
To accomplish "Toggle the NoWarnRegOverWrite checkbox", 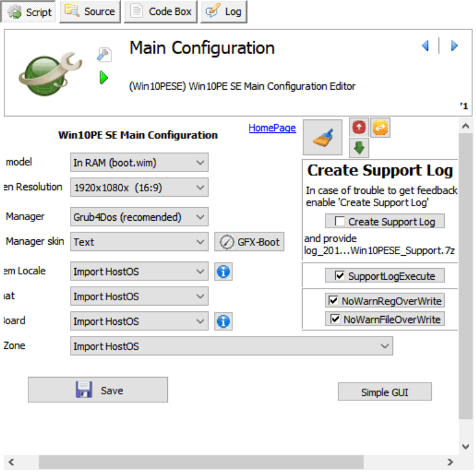I will 334,301.
